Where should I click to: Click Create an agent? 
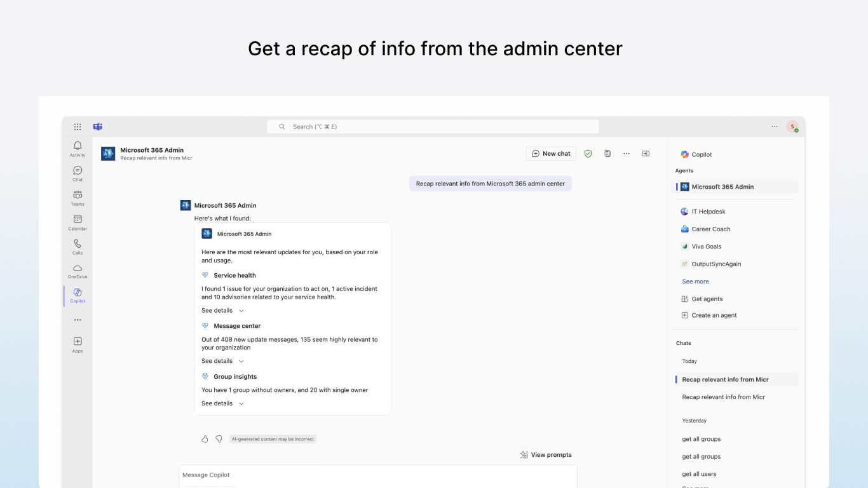click(709, 315)
